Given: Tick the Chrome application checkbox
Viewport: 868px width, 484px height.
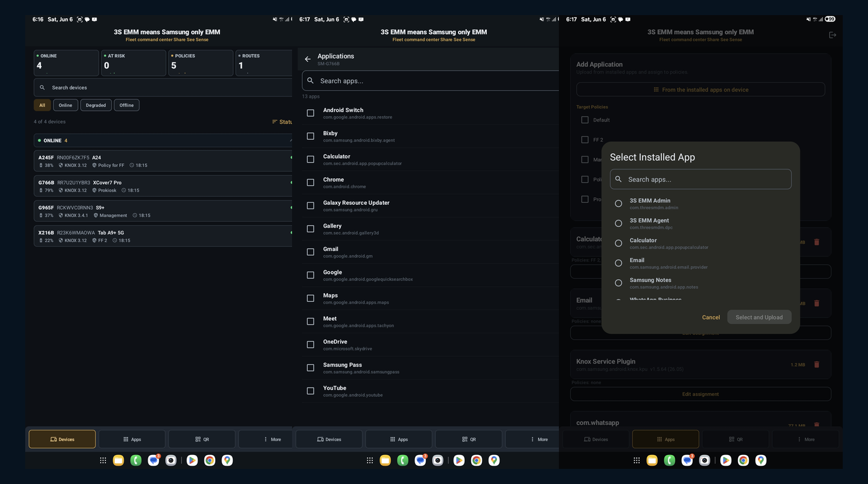Looking at the screenshot, I should 310,182.
